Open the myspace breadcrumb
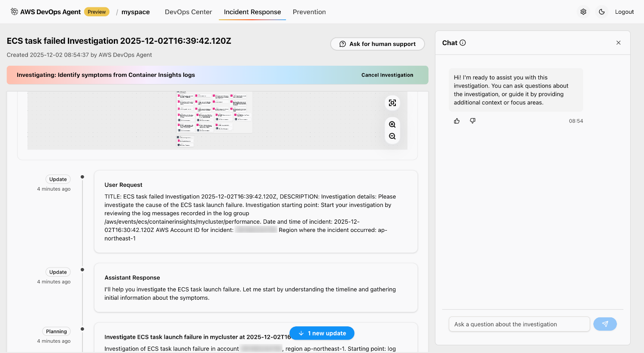The width and height of the screenshot is (644, 353). [x=136, y=12]
